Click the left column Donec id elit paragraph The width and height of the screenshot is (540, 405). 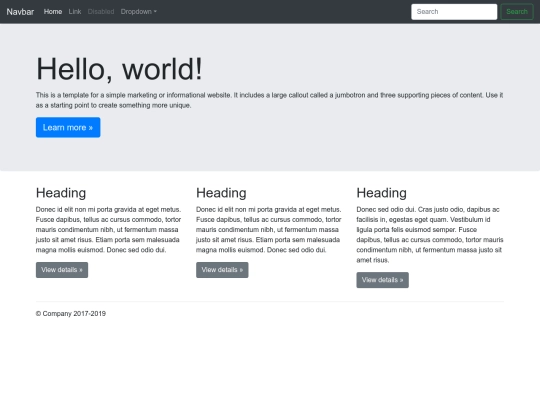tap(108, 230)
